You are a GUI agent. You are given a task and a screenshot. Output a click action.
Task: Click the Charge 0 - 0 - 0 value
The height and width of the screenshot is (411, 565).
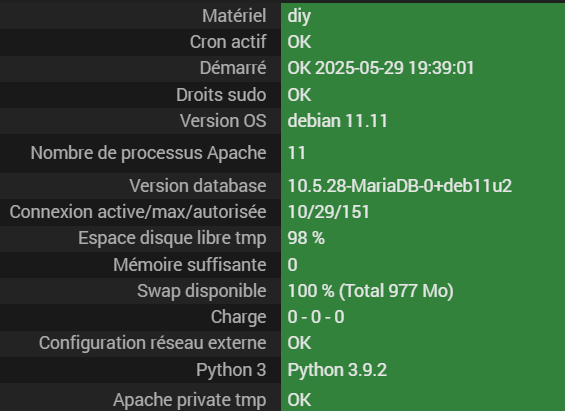point(316,317)
